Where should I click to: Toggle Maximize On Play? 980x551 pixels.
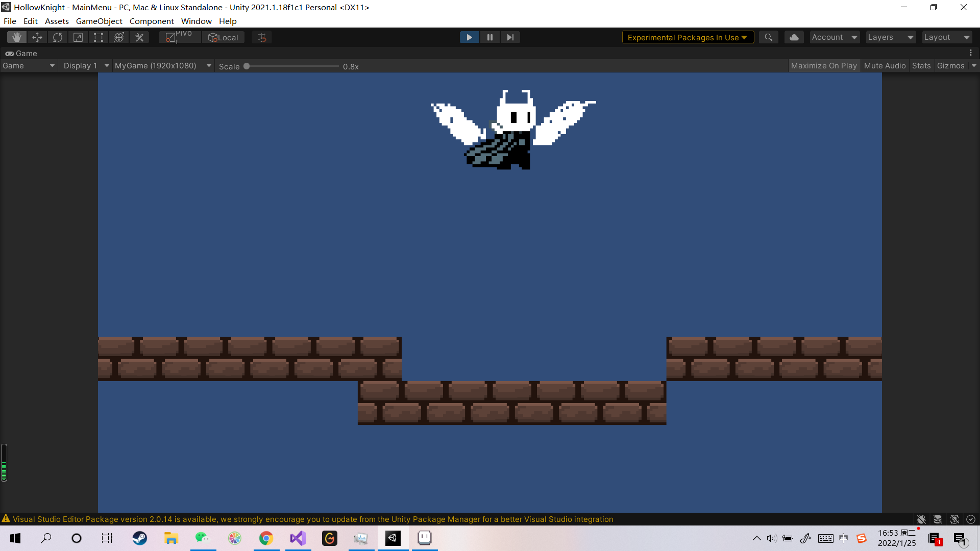pos(824,66)
